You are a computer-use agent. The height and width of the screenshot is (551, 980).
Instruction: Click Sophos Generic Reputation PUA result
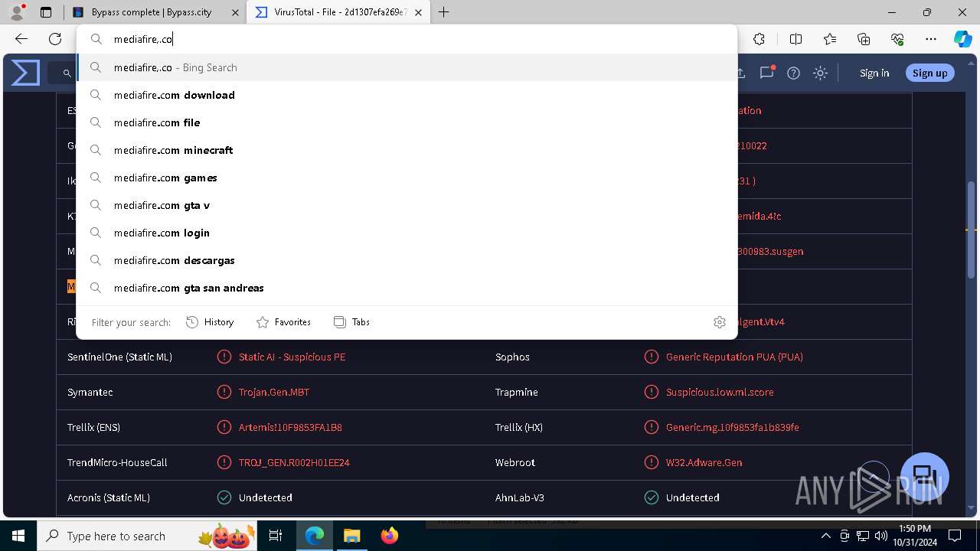pos(734,357)
